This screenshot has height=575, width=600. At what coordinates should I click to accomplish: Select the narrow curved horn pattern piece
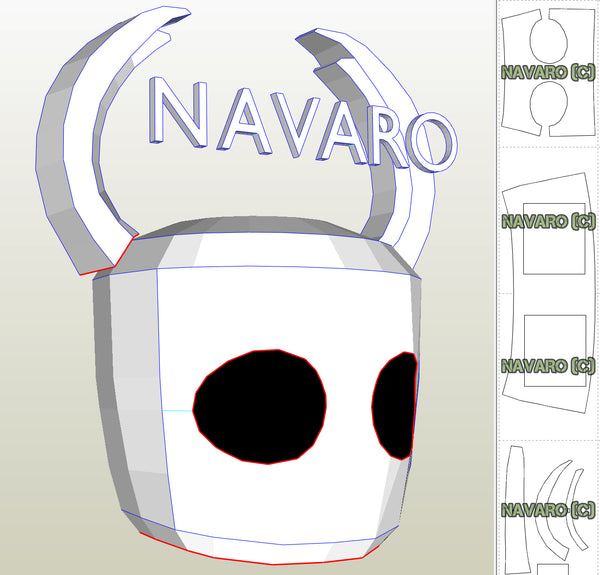pos(577,509)
